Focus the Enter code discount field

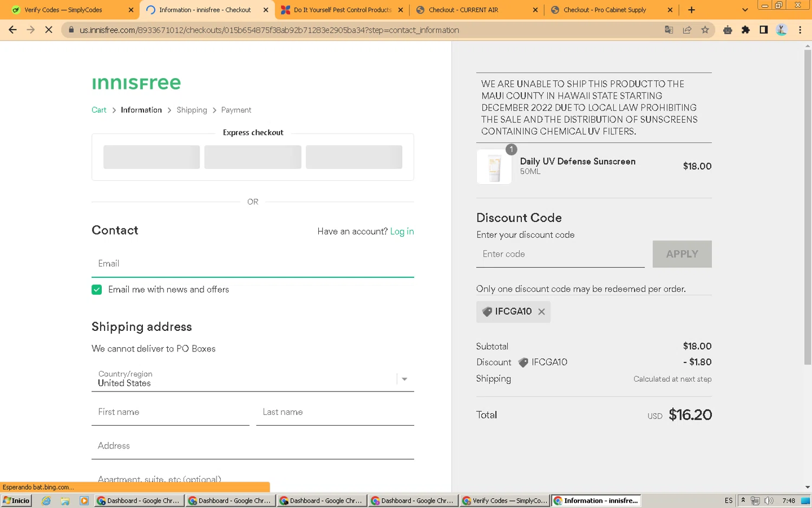560,254
